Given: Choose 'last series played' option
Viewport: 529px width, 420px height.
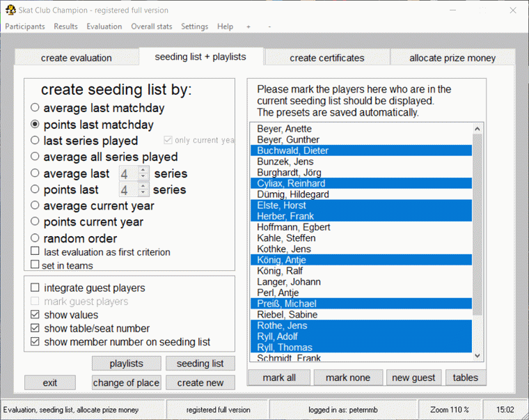Looking at the screenshot, I should click(x=35, y=141).
